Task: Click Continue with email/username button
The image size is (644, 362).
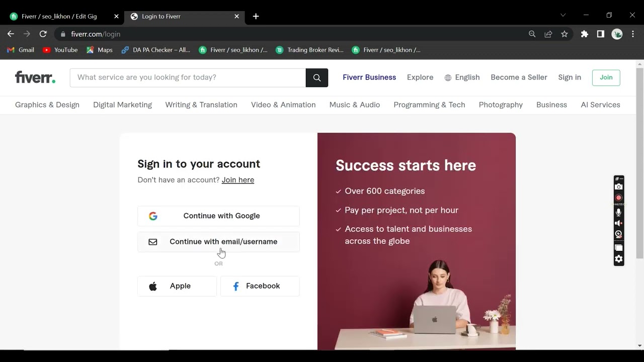Action: point(218,242)
